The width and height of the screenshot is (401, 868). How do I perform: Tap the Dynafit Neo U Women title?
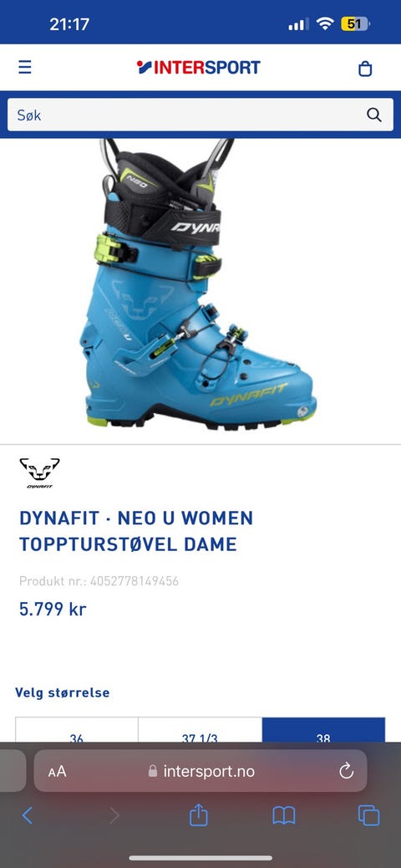click(136, 531)
